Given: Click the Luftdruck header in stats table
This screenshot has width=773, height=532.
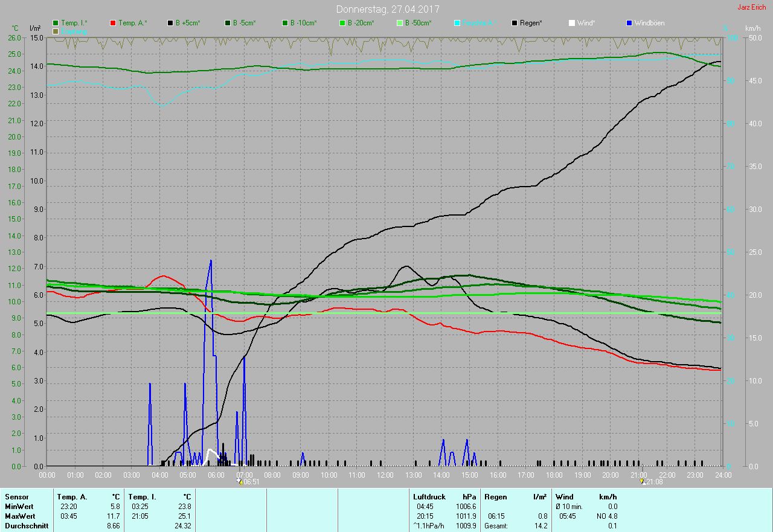Looking at the screenshot, I should (x=429, y=496).
